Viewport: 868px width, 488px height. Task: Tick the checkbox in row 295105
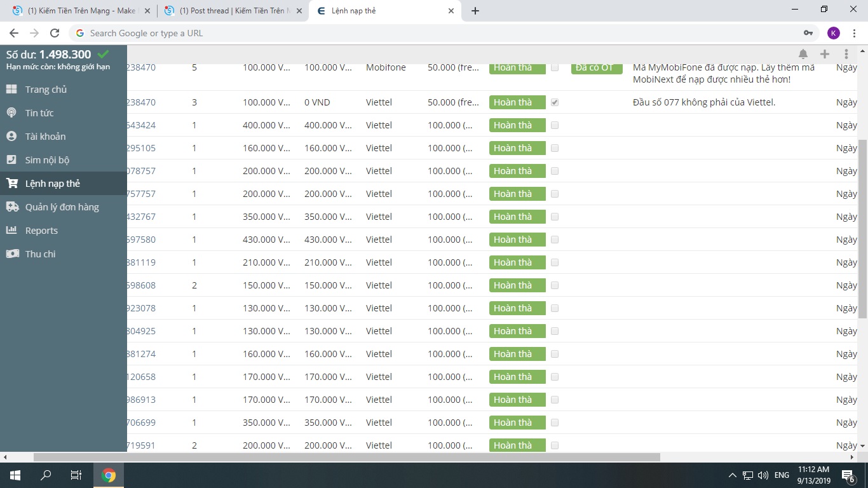click(x=555, y=148)
